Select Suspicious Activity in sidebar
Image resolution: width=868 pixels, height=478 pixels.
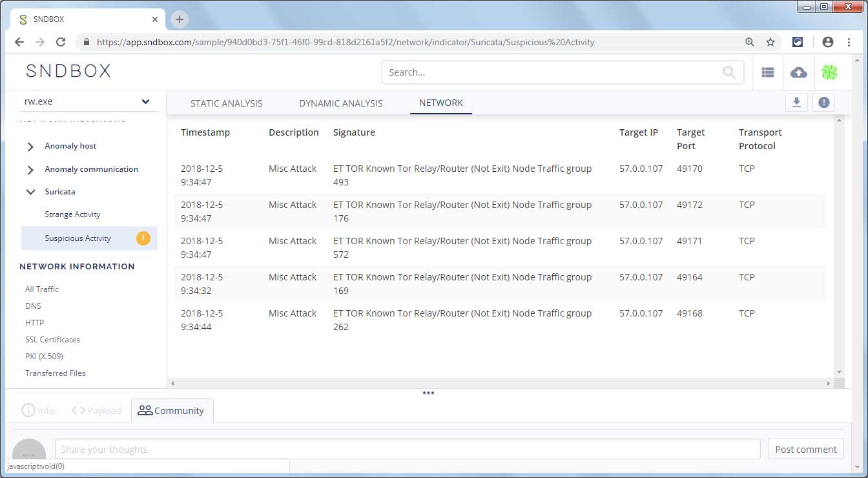(x=89, y=238)
